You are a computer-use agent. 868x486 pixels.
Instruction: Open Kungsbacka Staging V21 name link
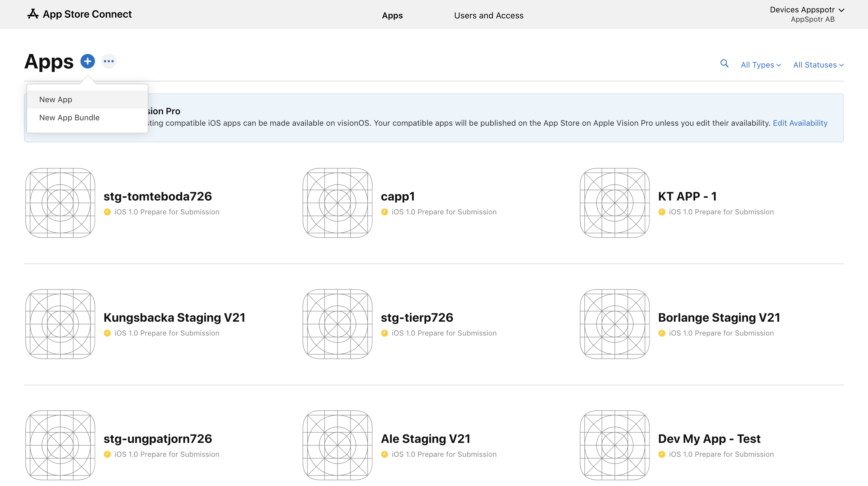click(174, 317)
